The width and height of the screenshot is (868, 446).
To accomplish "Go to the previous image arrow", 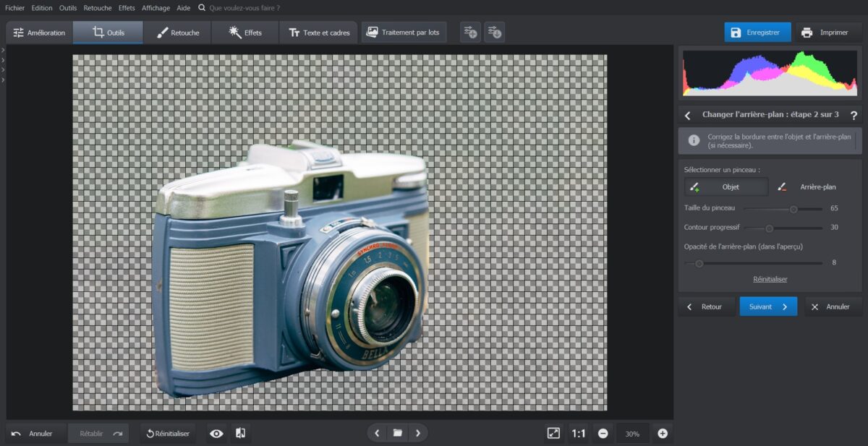I will point(377,434).
